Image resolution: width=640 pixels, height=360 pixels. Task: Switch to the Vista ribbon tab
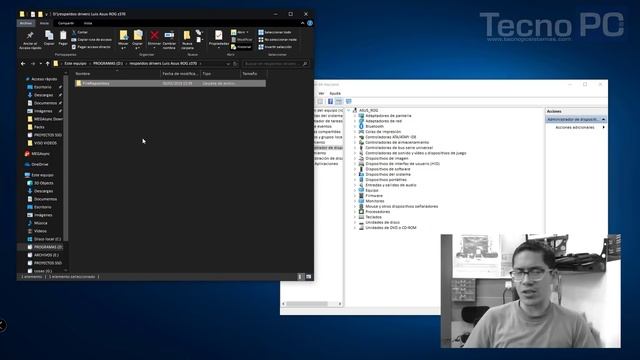[88, 23]
